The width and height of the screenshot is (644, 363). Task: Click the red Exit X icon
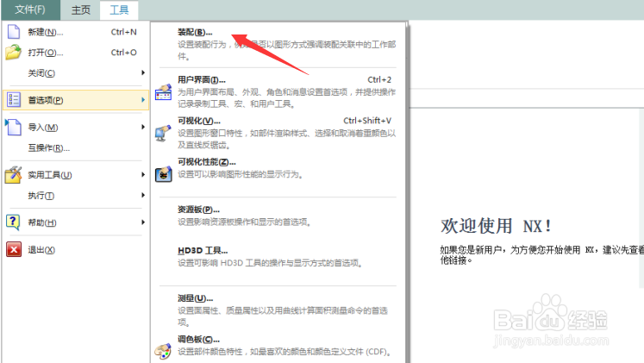tap(14, 249)
